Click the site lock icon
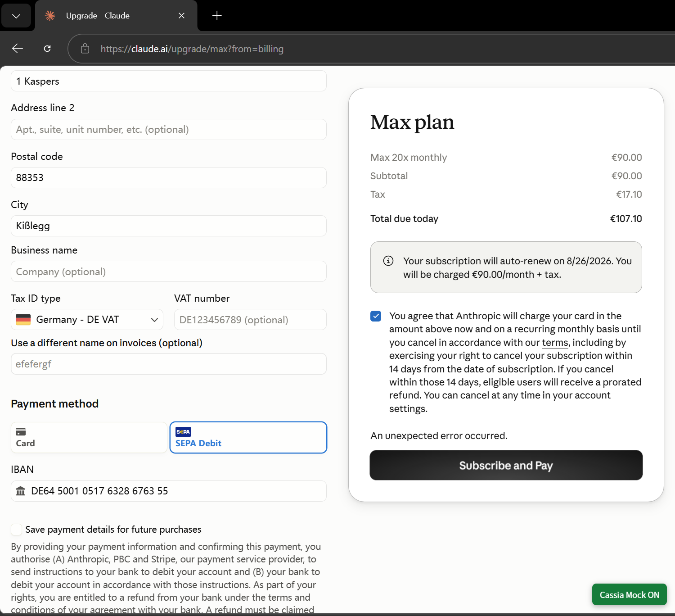Image resolution: width=675 pixels, height=616 pixels. (85, 49)
